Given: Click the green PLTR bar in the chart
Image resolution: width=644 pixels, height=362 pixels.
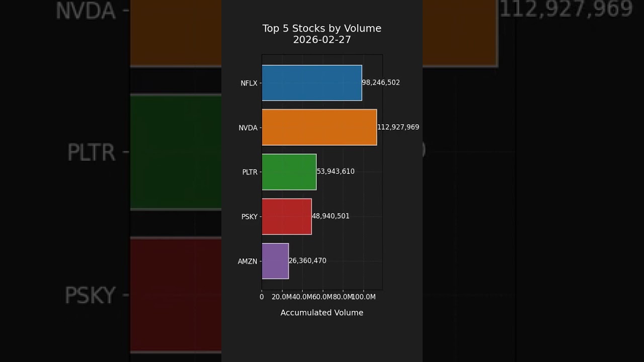Looking at the screenshot, I should (x=289, y=172).
